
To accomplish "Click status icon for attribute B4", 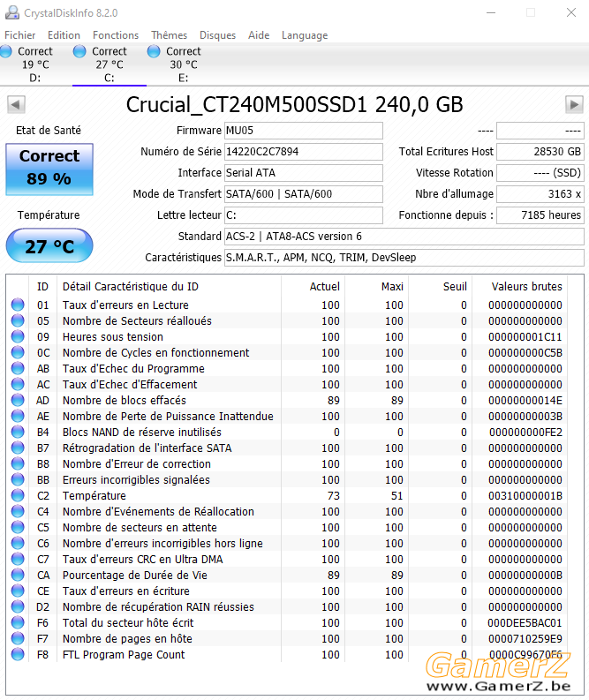I will [18, 433].
